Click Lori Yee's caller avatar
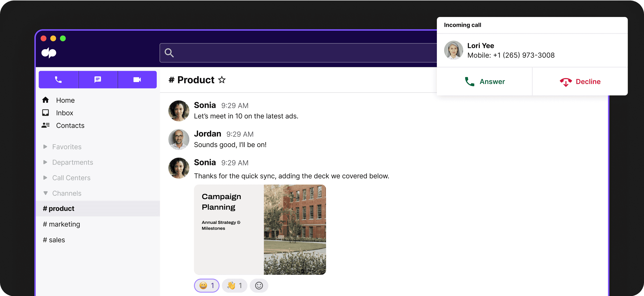The height and width of the screenshot is (296, 644). point(453,50)
